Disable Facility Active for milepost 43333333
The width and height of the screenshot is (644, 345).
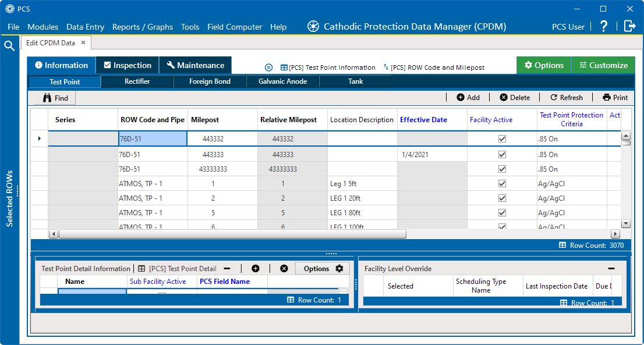(x=502, y=169)
